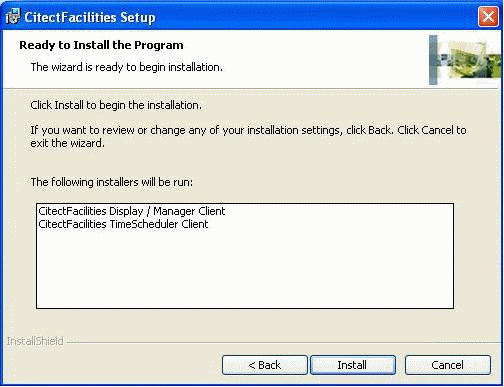Click empty space inside the installers list box
Image resolution: width=504 pixels, height=387 pixels.
click(x=245, y=270)
